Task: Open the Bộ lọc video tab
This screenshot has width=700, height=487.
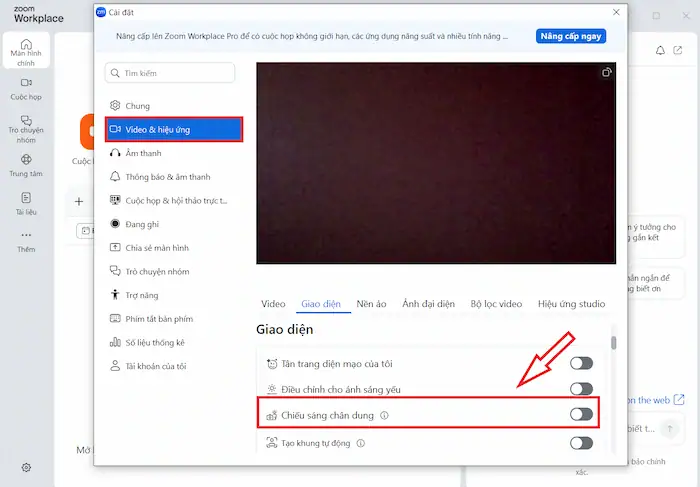Action: click(496, 303)
